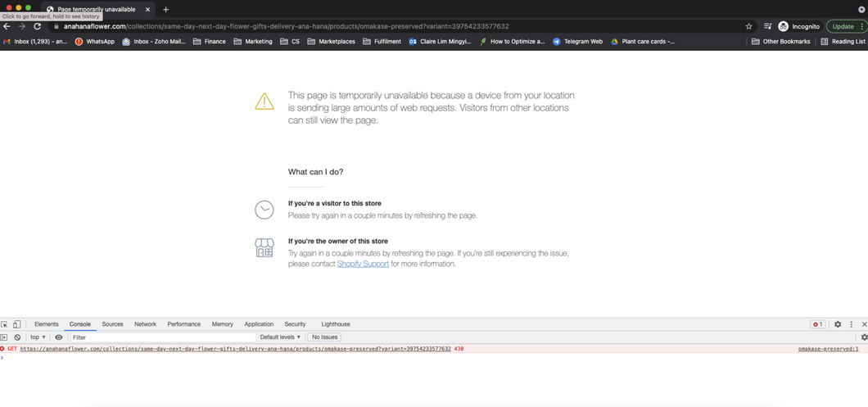Switch to the Lighthouse tab
The width and height of the screenshot is (868, 407).
click(335, 324)
